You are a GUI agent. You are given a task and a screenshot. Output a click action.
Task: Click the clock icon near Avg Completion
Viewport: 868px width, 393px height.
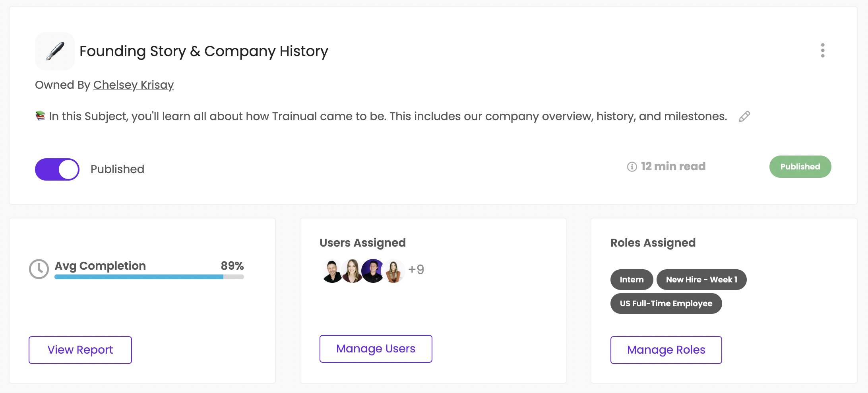click(39, 269)
